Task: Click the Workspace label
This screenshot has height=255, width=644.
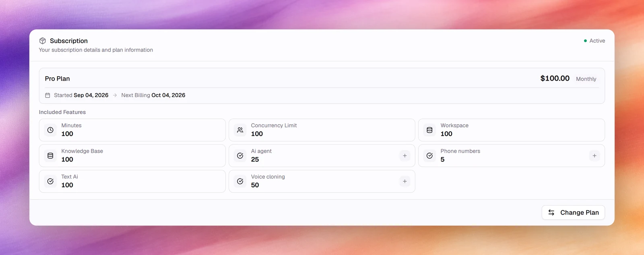Action: pyautogui.click(x=454, y=125)
